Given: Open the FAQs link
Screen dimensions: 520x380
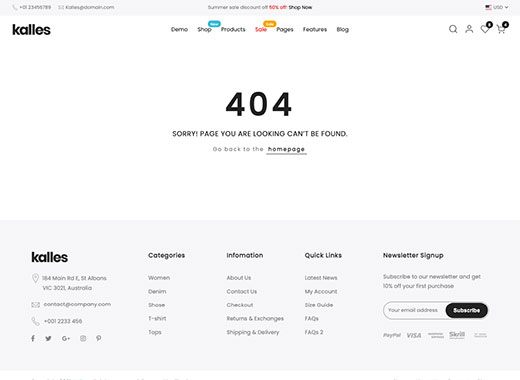Looking at the screenshot, I should pos(311,318).
